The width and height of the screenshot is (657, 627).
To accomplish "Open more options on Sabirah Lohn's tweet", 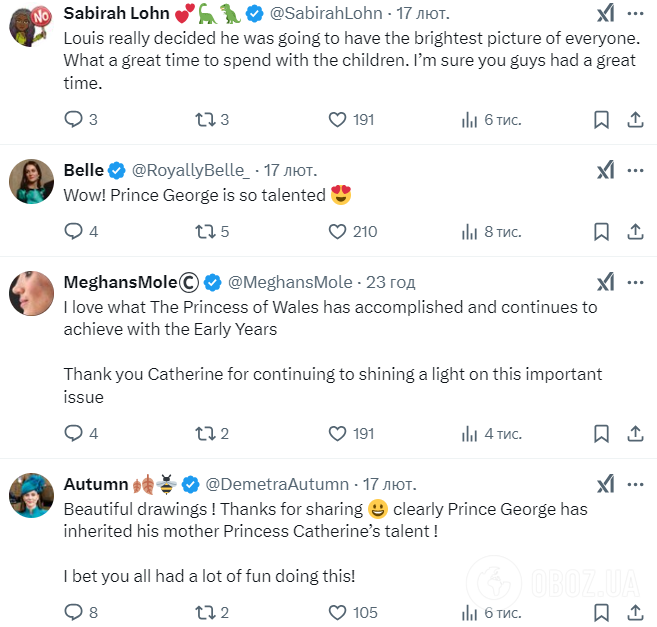I will click(x=634, y=14).
